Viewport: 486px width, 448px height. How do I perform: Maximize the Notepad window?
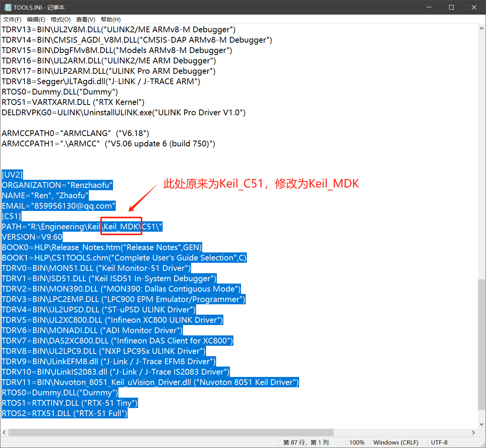point(451,7)
